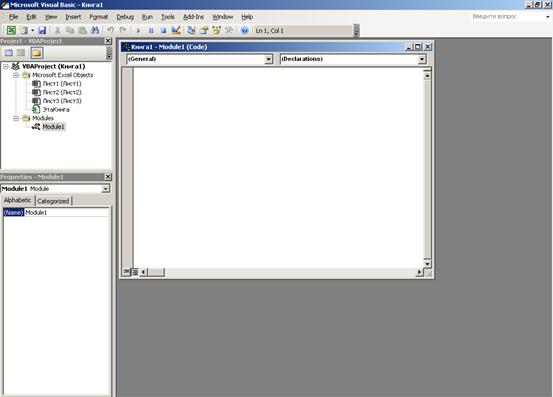Select Module1 in the project tree
Screen dimensions: 553x397
53,127
